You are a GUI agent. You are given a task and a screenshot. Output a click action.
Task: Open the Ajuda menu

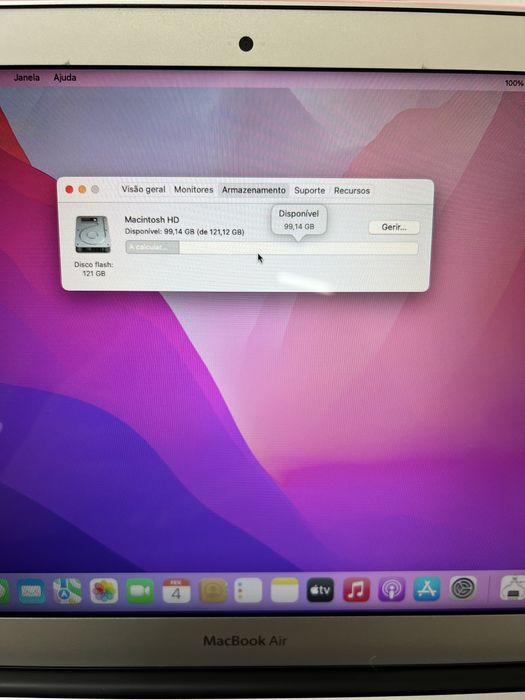(65, 77)
